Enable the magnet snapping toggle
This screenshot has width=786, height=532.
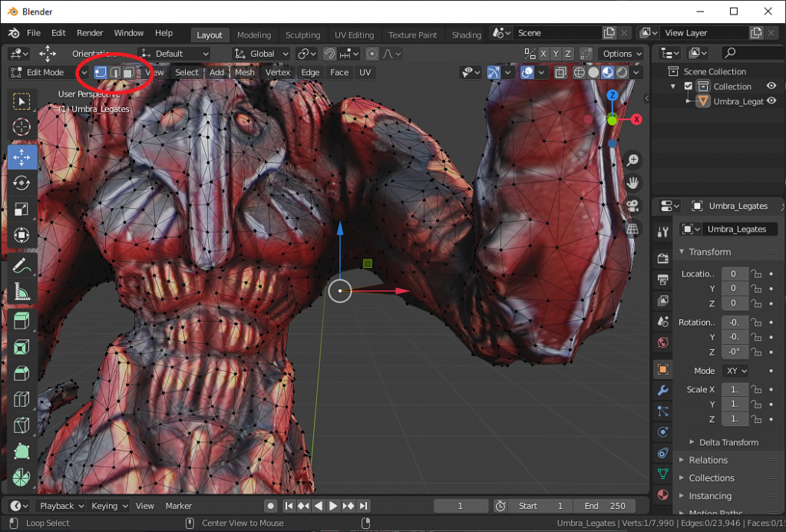(329, 53)
